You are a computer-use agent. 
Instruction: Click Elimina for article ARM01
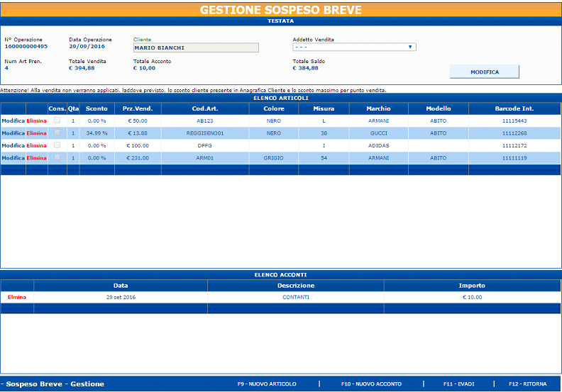tap(37, 158)
